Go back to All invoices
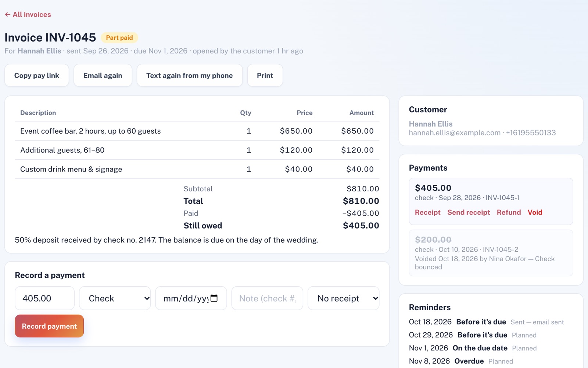 point(28,15)
